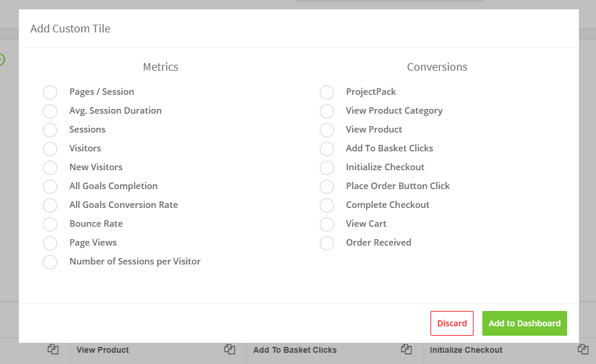Click the copy icon beside Add To Basket Clicks column

(406, 349)
